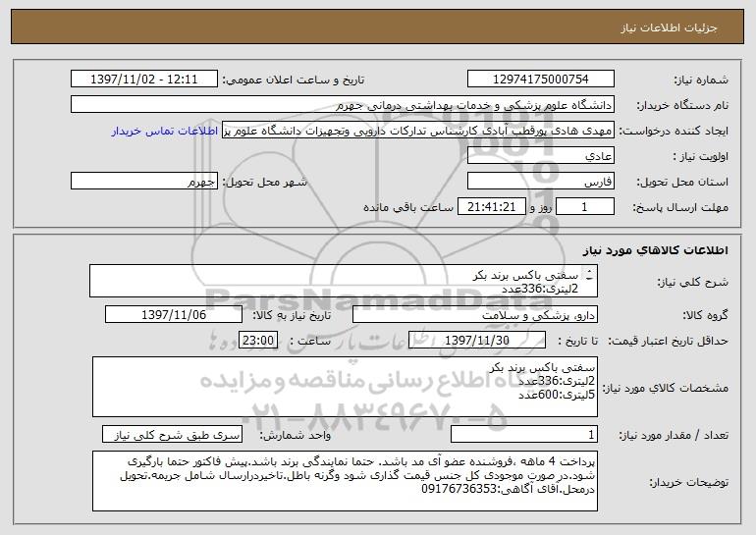Screen dimensions: 756x535
Task: Click the province field showing فارس
Action: [540, 182]
